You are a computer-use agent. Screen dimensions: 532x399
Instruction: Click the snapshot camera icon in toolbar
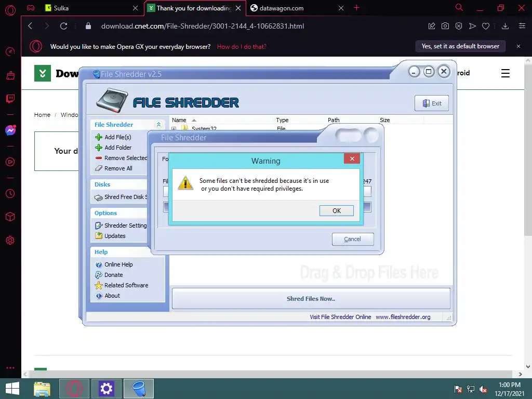445,26
